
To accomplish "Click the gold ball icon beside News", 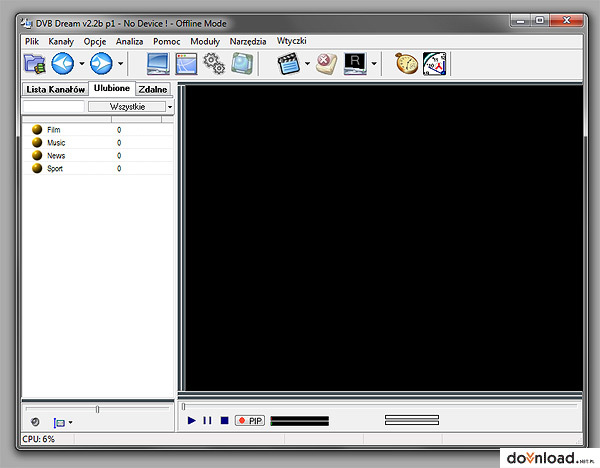I will 37,155.
